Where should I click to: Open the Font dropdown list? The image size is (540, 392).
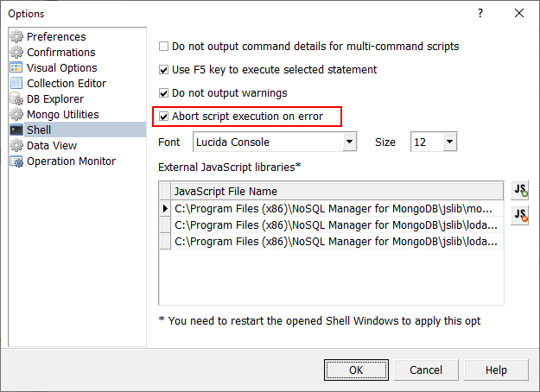350,142
